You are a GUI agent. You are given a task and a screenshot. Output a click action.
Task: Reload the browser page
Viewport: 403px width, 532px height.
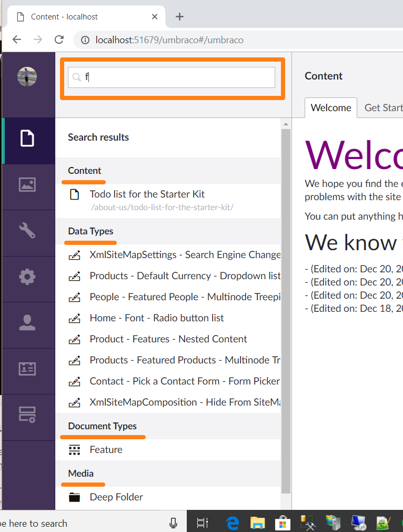tap(59, 40)
